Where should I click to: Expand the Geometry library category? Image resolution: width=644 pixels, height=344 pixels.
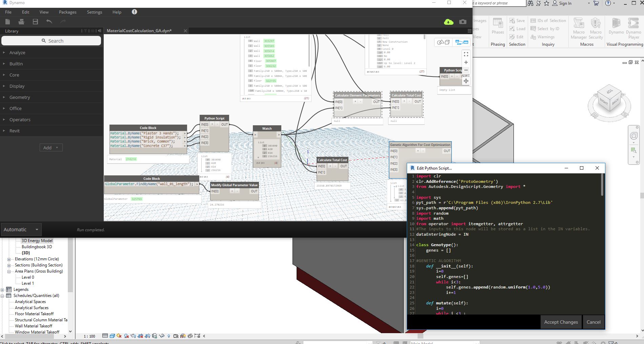coord(20,97)
